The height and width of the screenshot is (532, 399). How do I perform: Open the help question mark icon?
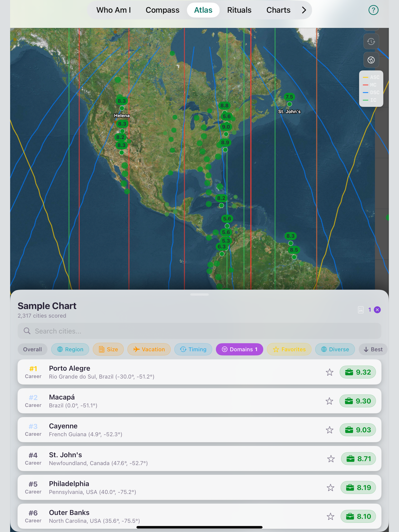(x=373, y=10)
